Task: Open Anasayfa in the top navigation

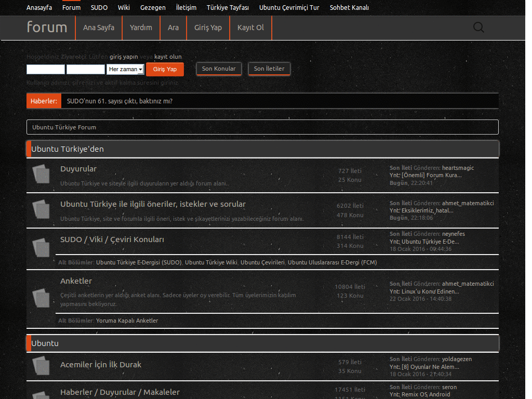Action: click(39, 7)
